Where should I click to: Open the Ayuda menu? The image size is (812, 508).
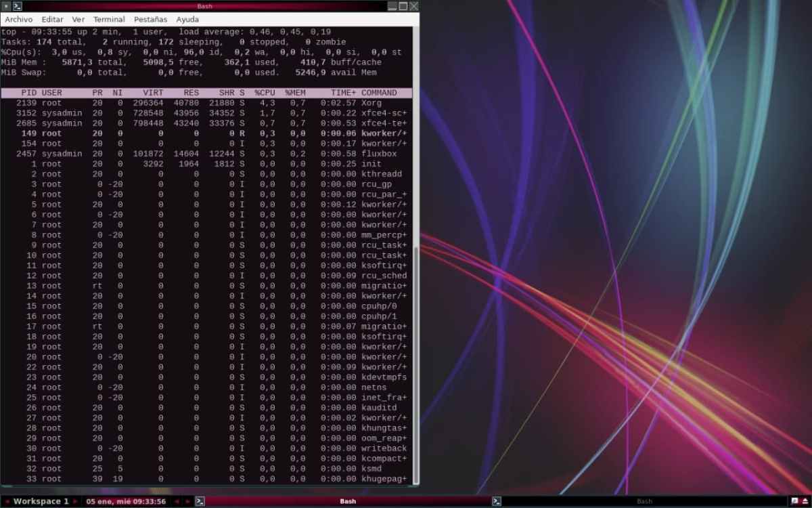(x=187, y=20)
